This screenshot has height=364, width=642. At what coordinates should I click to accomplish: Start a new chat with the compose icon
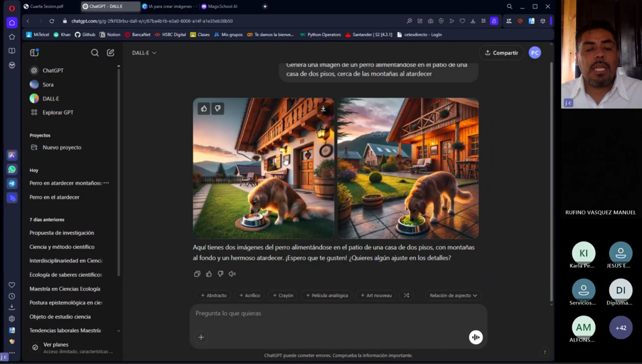110,53
